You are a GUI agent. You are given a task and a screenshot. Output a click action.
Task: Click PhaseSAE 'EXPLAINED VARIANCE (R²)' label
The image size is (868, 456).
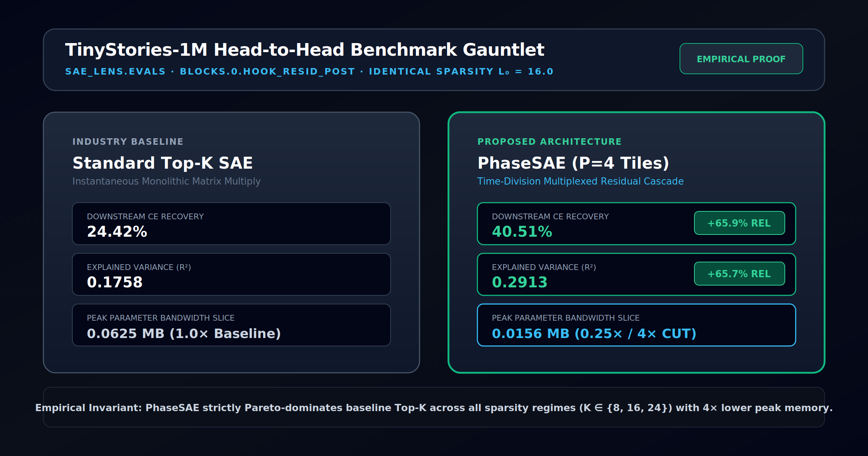coord(544,267)
